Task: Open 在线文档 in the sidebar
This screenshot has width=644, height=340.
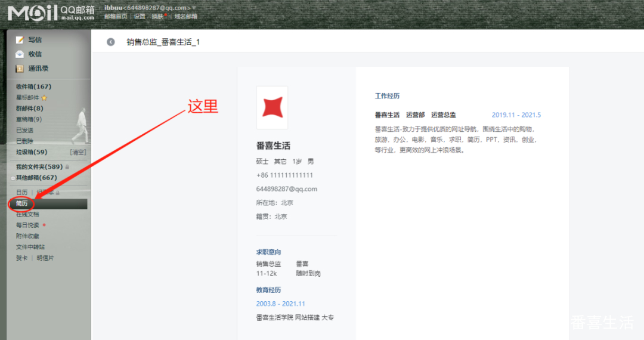Action: [27, 214]
